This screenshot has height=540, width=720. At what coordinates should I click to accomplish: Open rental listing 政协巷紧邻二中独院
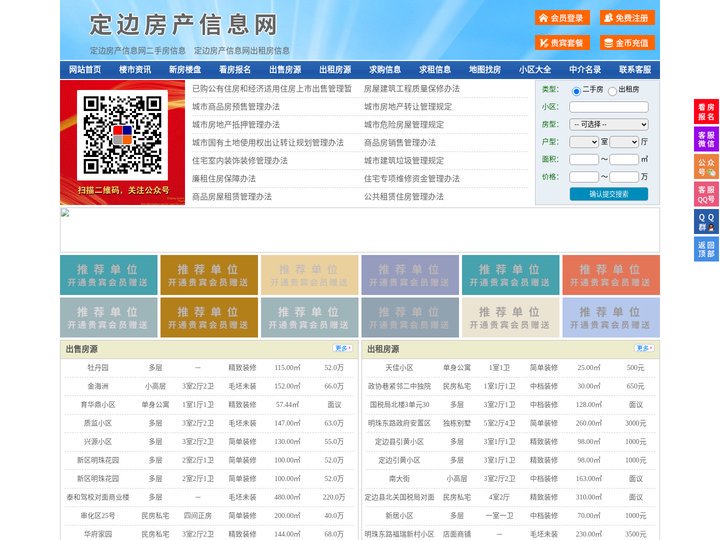point(399,386)
